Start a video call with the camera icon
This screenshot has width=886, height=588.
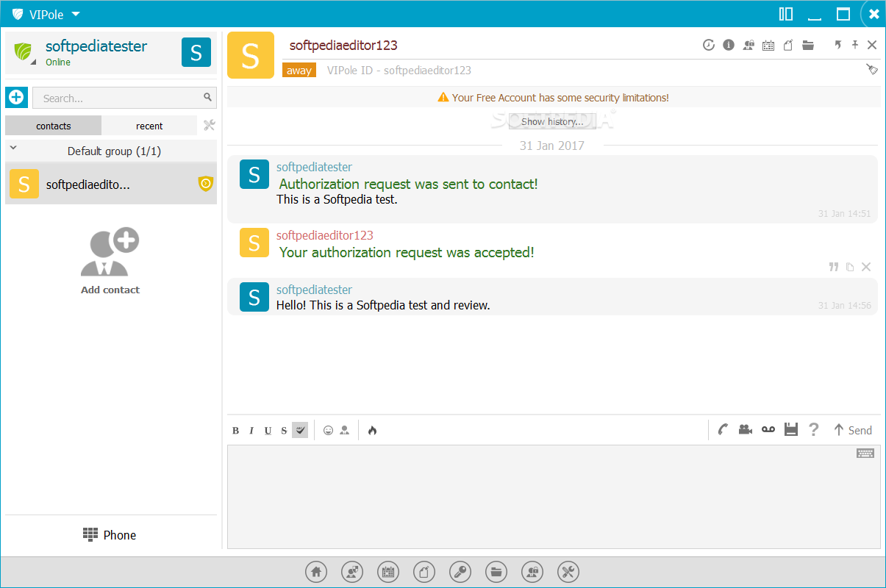coord(746,430)
